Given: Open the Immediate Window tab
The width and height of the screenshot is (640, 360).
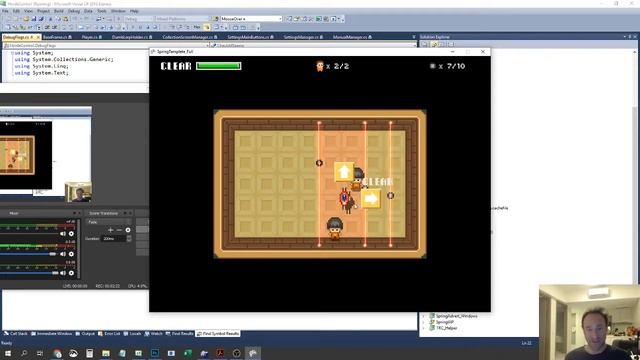Looking at the screenshot, I should pos(51,333).
